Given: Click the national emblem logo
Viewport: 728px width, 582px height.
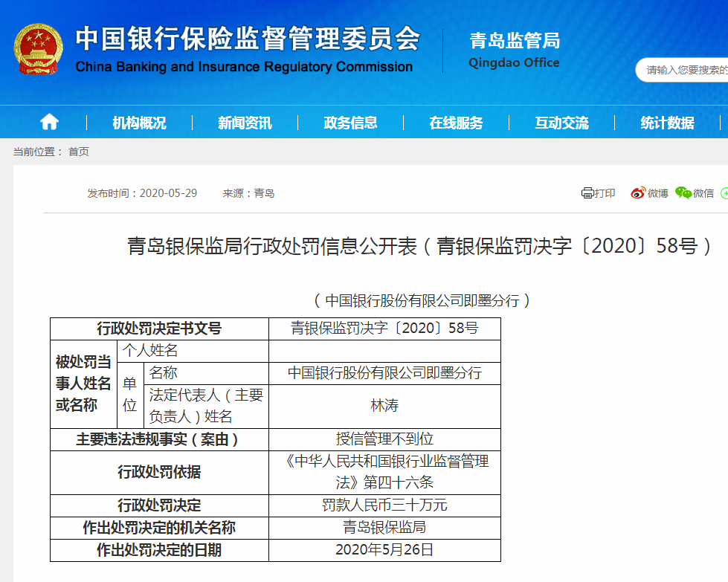Looking at the screenshot, I should 38,49.
